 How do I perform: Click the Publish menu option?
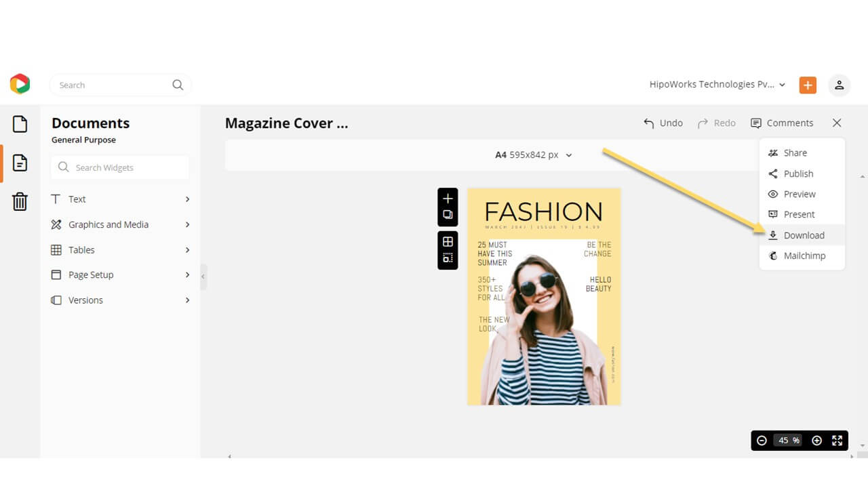(797, 174)
